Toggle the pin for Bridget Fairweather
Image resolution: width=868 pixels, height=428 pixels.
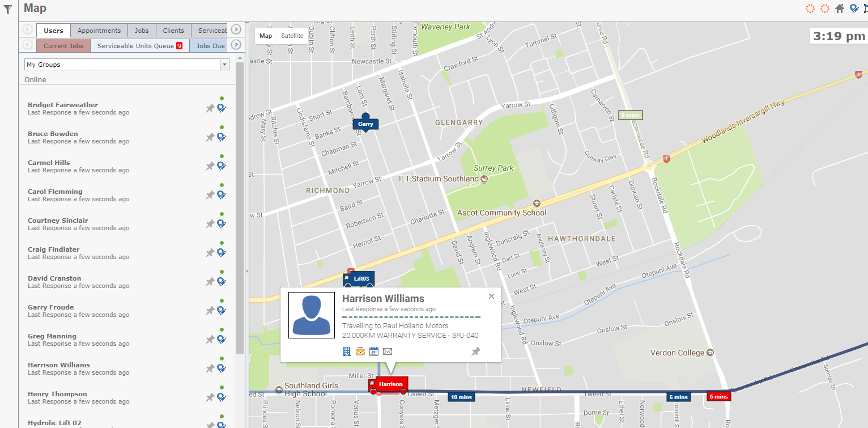click(210, 108)
